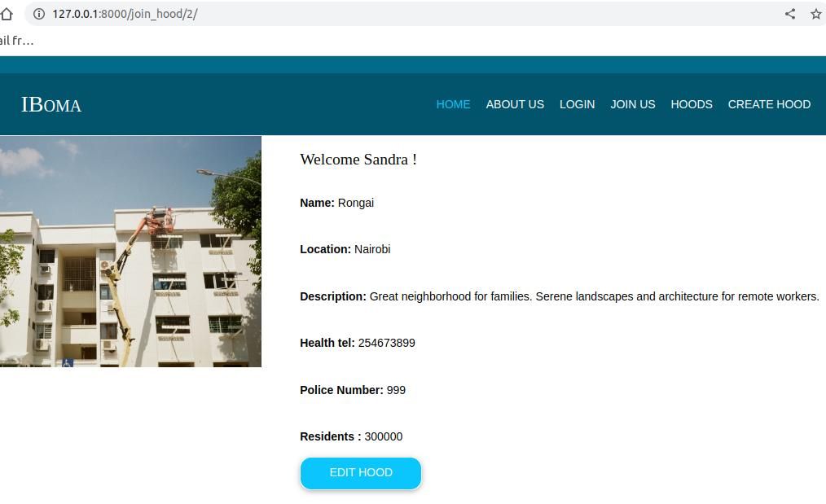Click the IBoma site logo
Screen dimensions: 826x504
pos(51,105)
